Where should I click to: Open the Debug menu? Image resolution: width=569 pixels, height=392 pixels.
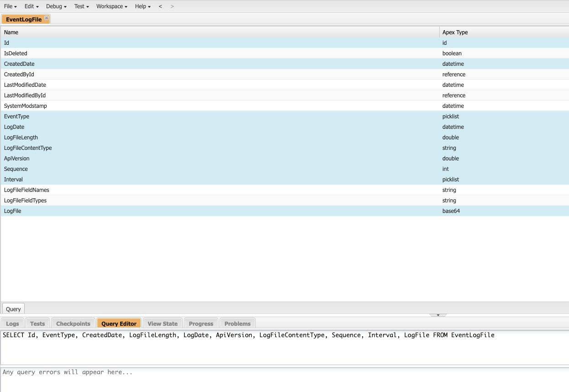pyautogui.click(x=56, y=6)
